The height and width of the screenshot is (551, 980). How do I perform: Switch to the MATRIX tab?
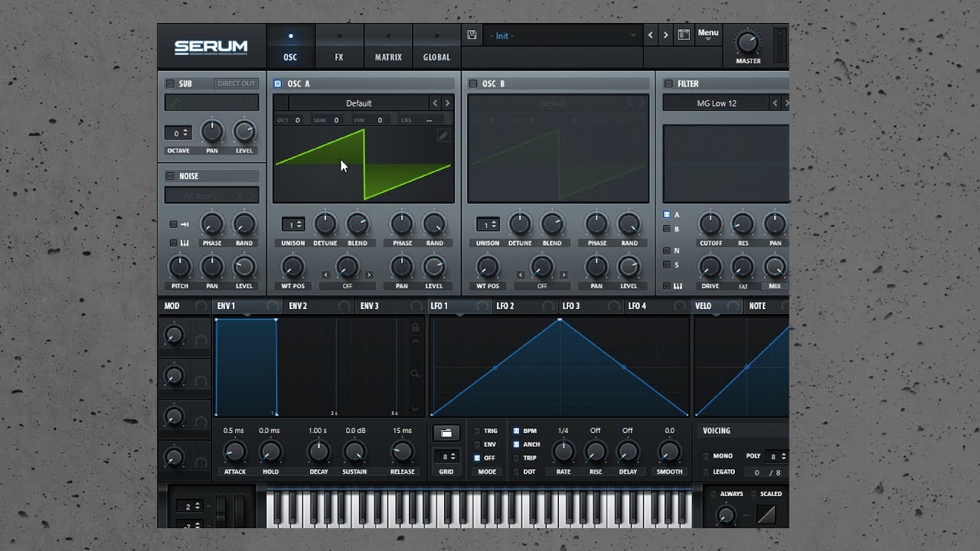tap(388, 45)
